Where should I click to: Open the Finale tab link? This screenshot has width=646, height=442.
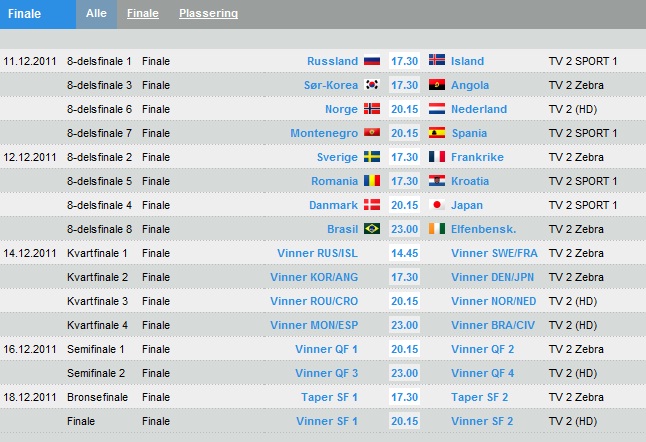click(143, 13)
